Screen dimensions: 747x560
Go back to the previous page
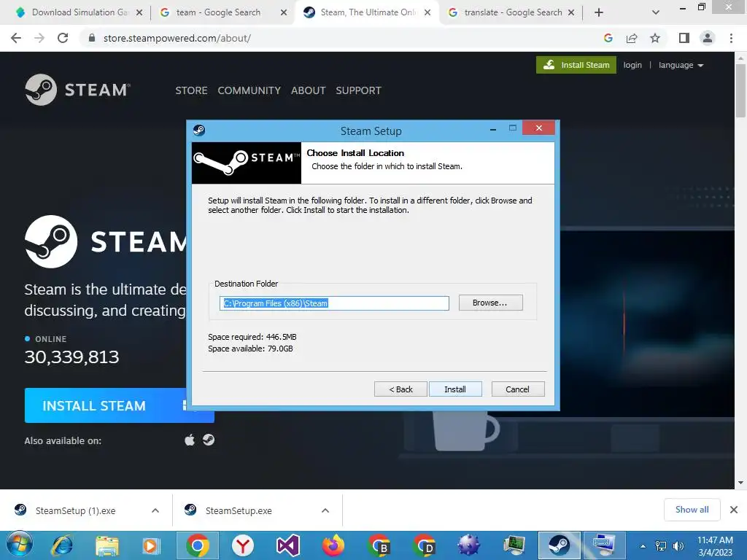pos(16,38)
